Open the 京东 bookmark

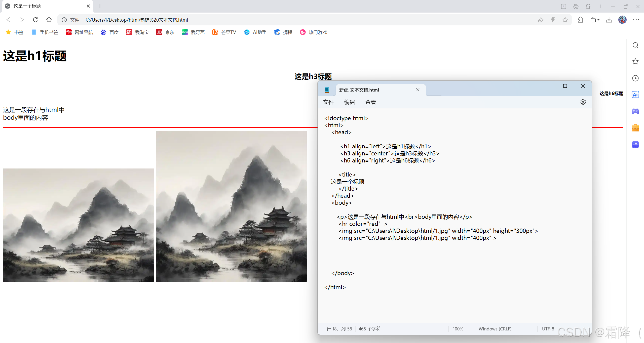pyautogui.click(x=165, y=32)
